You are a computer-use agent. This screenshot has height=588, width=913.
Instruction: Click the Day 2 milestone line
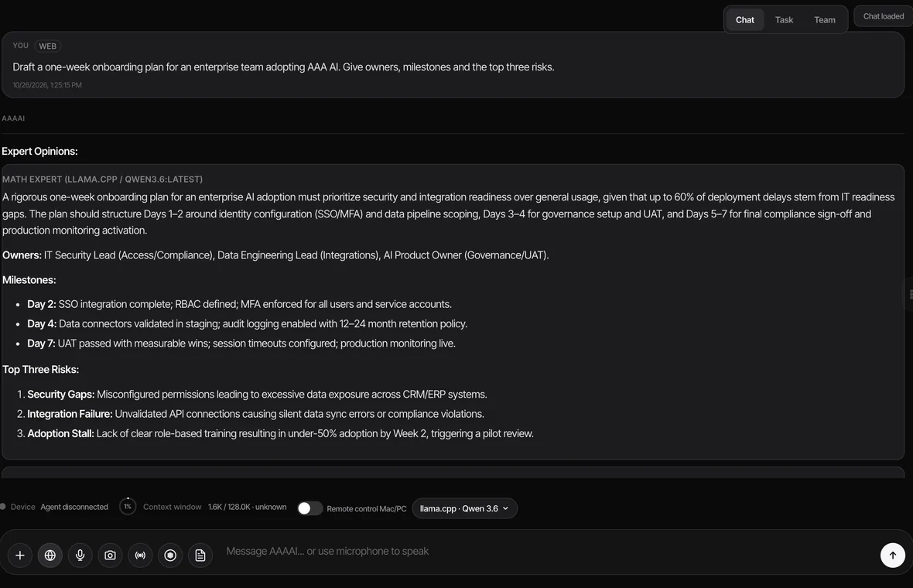pyautogui.click(x=239, y=305)
